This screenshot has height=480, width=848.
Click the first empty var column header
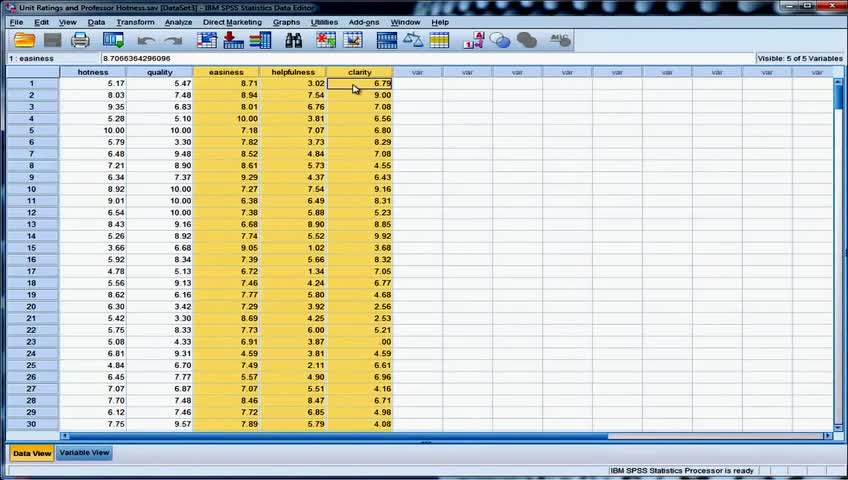click(418, 72)
